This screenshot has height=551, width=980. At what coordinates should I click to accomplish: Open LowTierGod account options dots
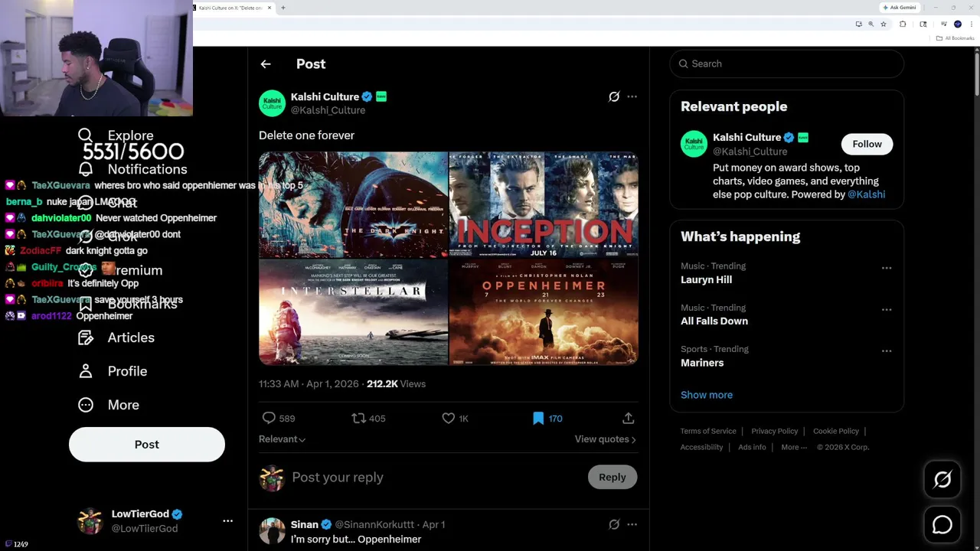(227, 521)
